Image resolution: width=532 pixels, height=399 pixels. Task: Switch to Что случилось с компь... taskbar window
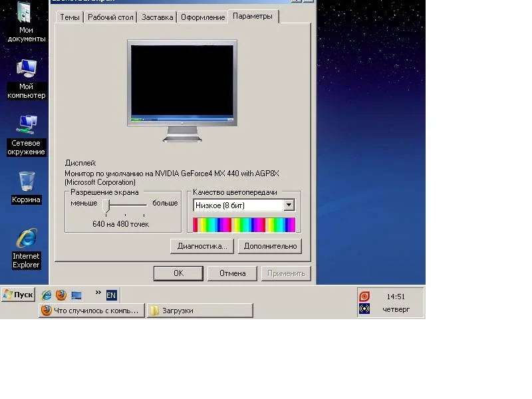point(92,311)
